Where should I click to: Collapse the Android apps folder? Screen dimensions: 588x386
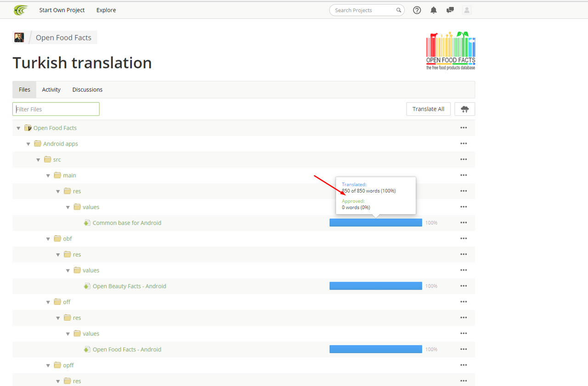click(x=28, y=144)
